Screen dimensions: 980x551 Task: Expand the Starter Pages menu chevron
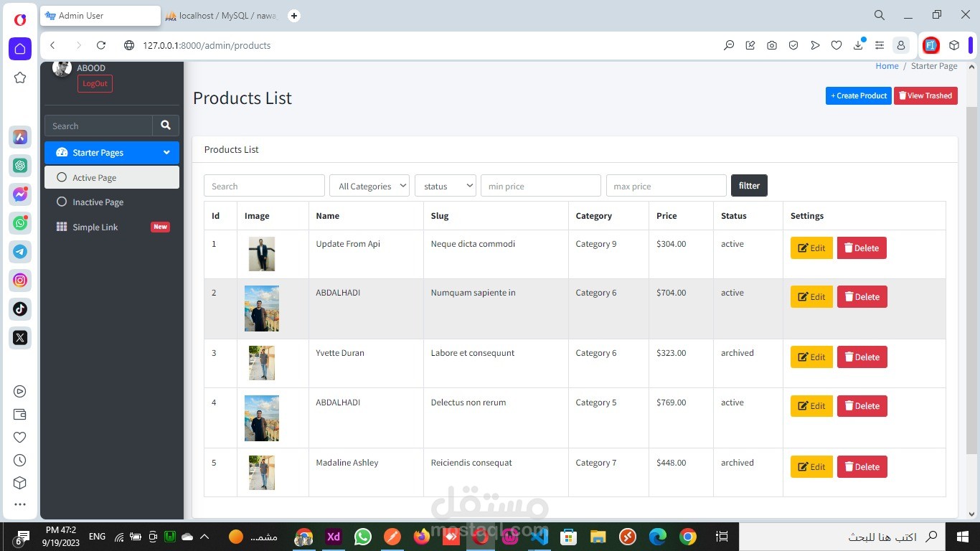point(166,153)
